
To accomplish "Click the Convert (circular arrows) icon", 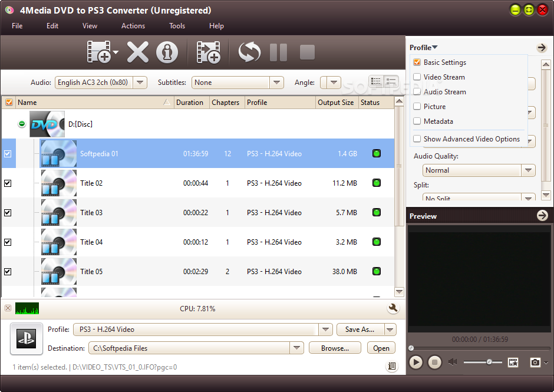I will pos(249,52).
